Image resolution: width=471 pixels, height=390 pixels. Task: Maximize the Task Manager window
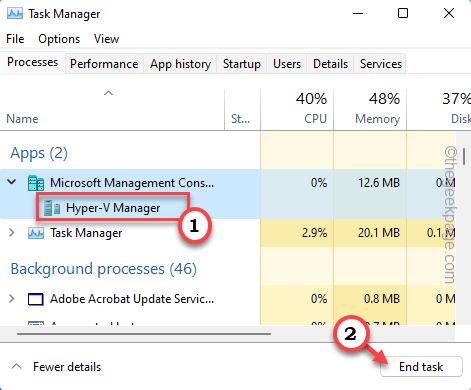[x=403, y=14]
